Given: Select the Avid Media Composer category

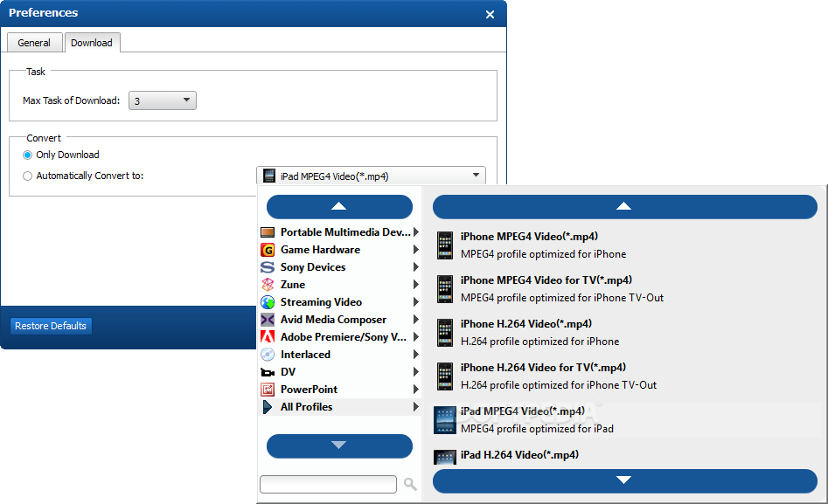Looking at the screenshot, I should tap(339, 320).
